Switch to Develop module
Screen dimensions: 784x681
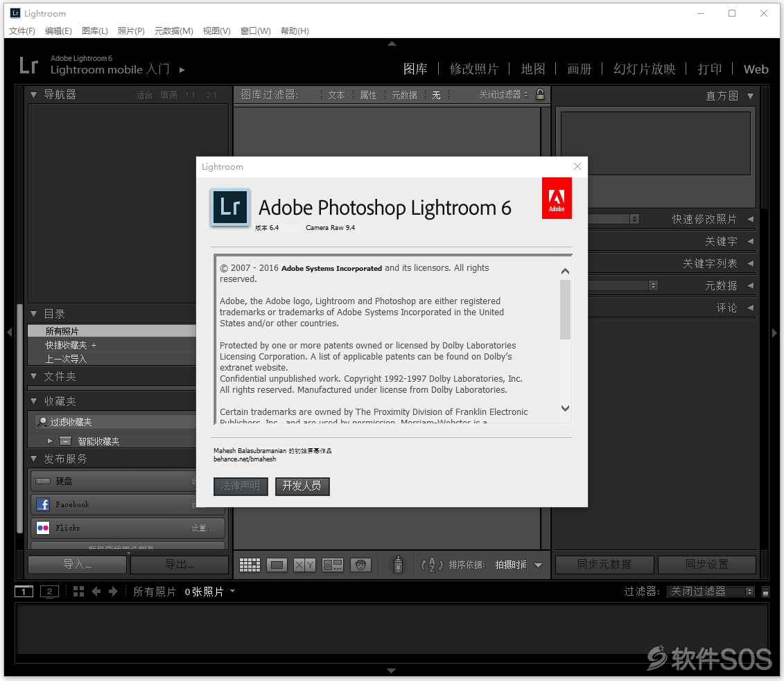pyautogui.click(x=473, y=69)
